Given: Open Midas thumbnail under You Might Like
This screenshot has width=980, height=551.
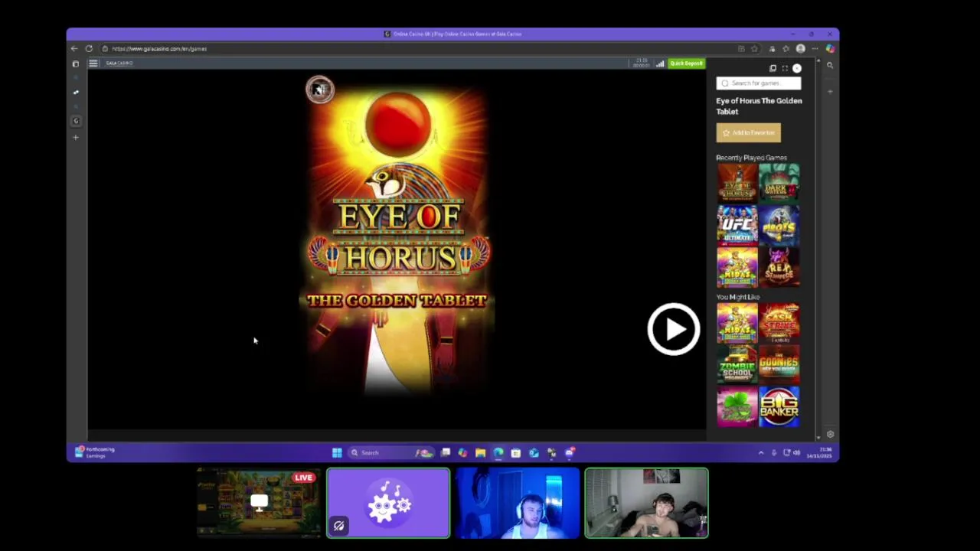Looking at the screenshot, I should pos(737,323).
